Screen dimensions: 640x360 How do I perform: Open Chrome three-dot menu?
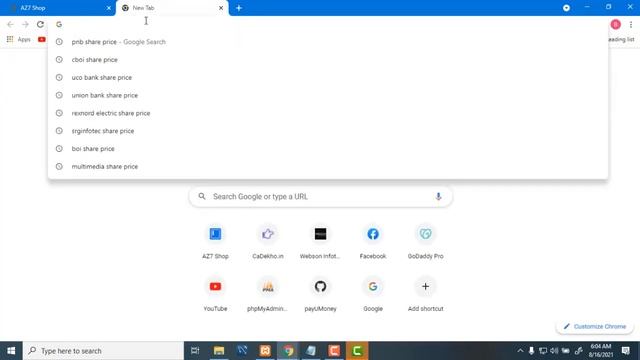tap(631, 24)
